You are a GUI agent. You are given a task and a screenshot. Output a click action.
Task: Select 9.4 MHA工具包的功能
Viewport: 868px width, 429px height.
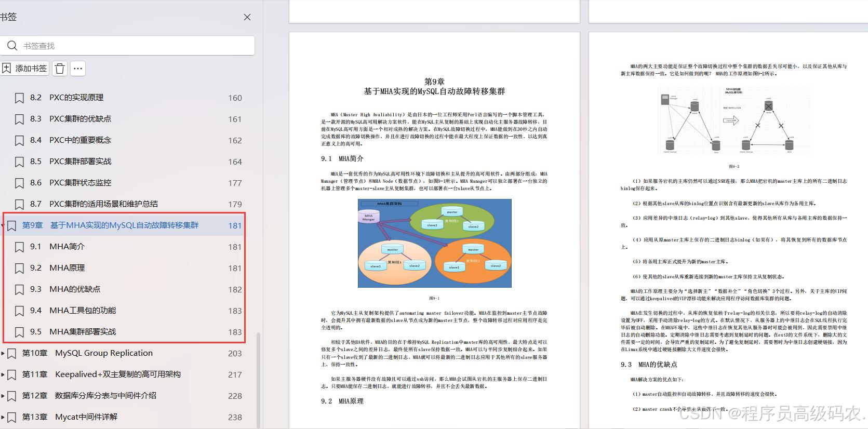pos(73,311)
